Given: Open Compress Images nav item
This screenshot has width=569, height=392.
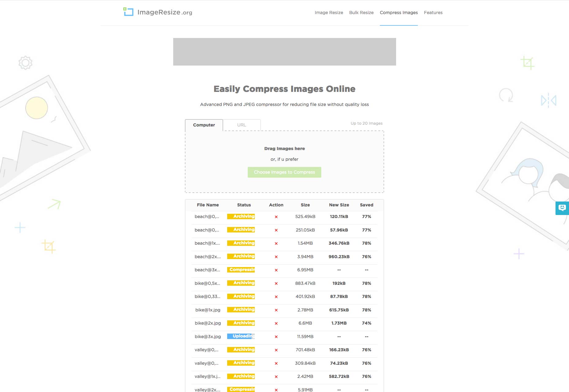Looking at the screenshot, I should [399, 13].
